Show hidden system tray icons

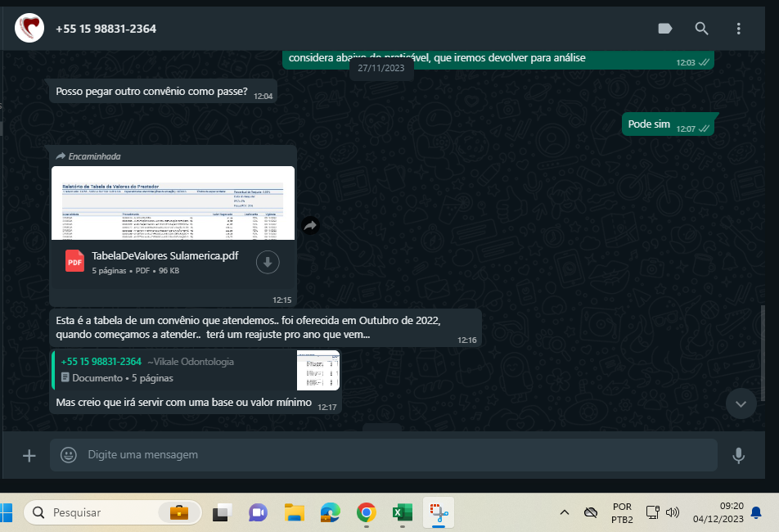pyautogui.click(x=564, y=513)
